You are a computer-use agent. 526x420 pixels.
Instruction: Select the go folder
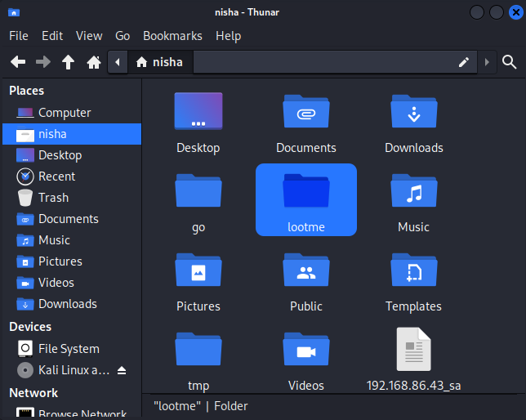(x=198, y=199)
